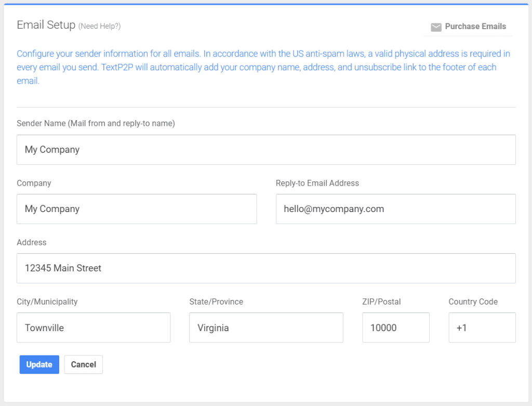Viewport: 532px width, 406px height.
Task: Click the Reply-to Email Address field
Action: (396, 209)
